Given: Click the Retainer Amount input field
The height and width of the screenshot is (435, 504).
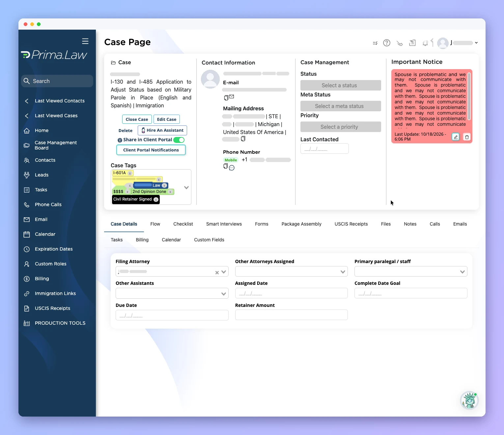Looking at the screenshot, I should click(x=291, y=315).
